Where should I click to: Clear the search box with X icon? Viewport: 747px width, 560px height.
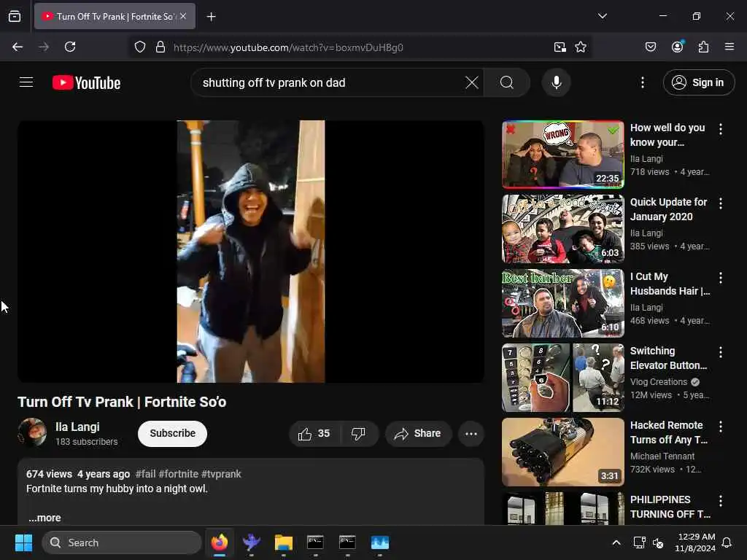(472, 82)
